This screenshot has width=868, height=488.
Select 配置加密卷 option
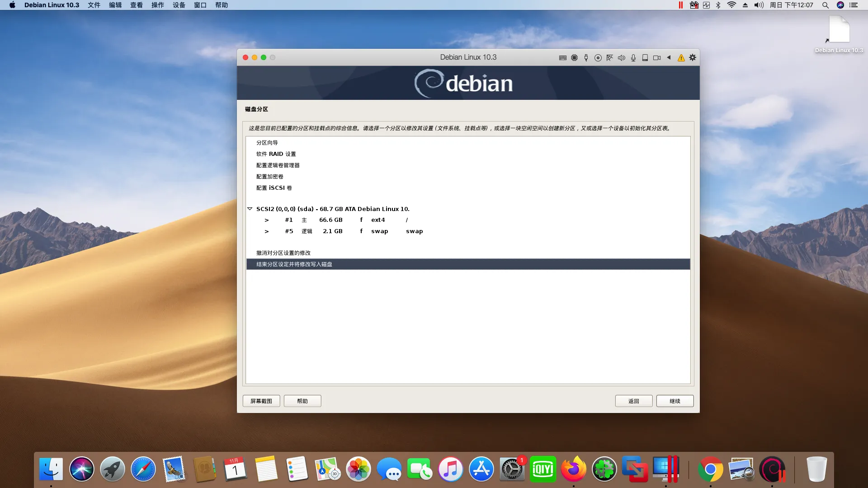269,177
